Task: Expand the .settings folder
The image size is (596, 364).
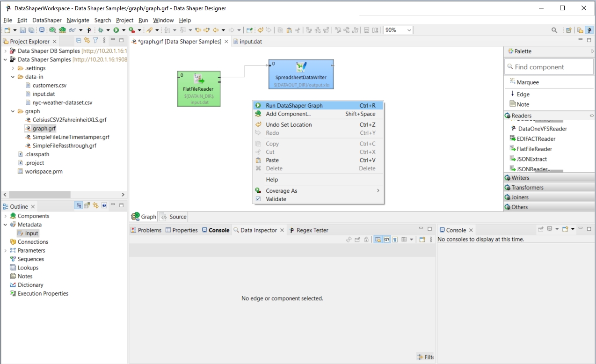Action: 13,68
